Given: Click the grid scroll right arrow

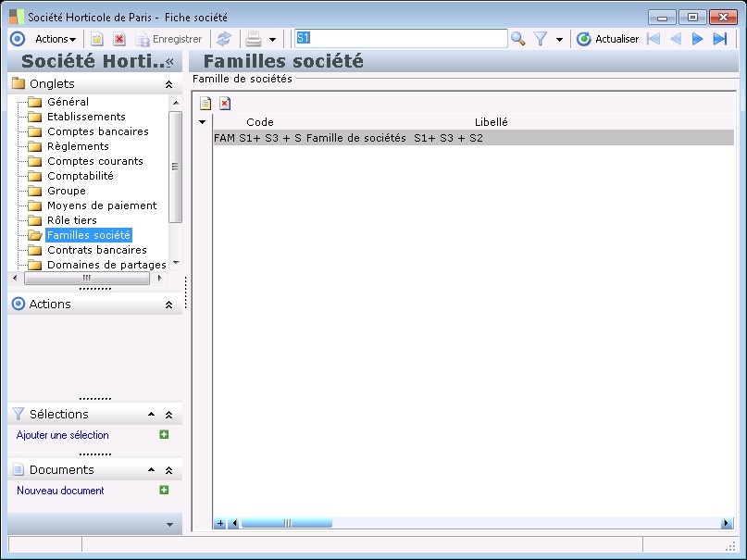Looking at the screenshot, I should [x=726, y=523].
